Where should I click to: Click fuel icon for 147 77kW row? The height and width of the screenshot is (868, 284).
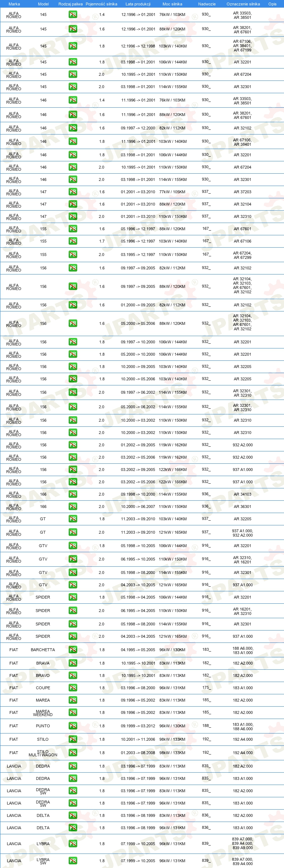(73, 192)
